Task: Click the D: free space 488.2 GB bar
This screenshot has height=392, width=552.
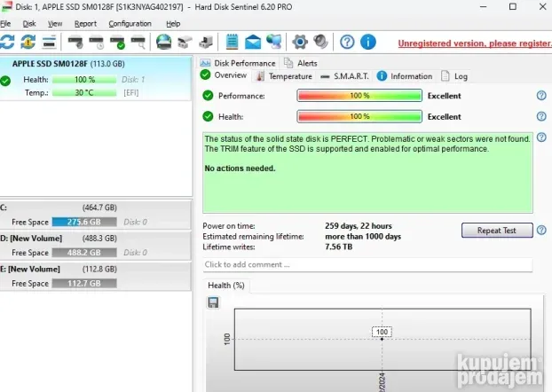Action: point(84,253)
